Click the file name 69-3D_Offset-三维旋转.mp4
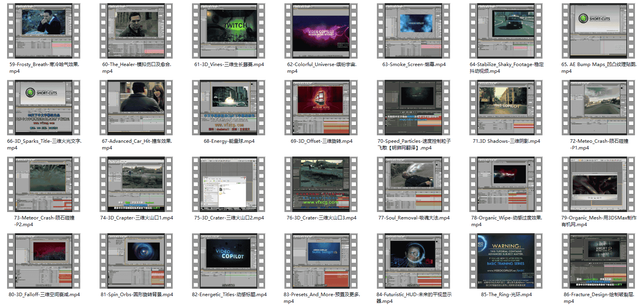Image resolution: width=644 pixels, height=306 pixels. (x=321, y=141)
